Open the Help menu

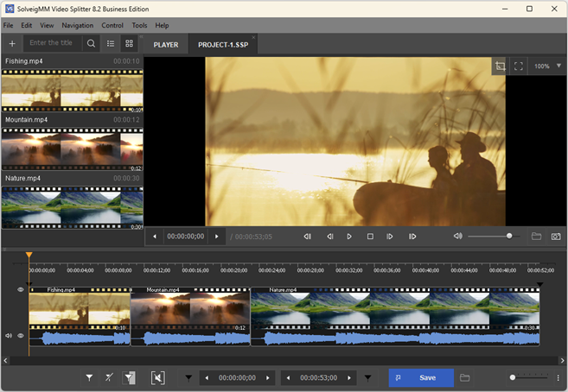click(162, 25)
